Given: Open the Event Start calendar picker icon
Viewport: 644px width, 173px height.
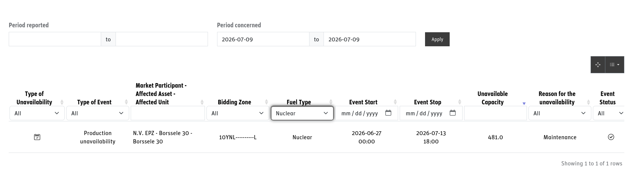Looking at the screenshot, I should tap(388, 113).
